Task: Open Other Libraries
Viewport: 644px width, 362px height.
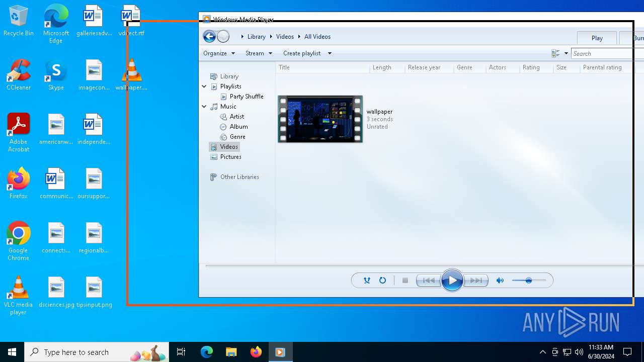Action: pos(239,177)
